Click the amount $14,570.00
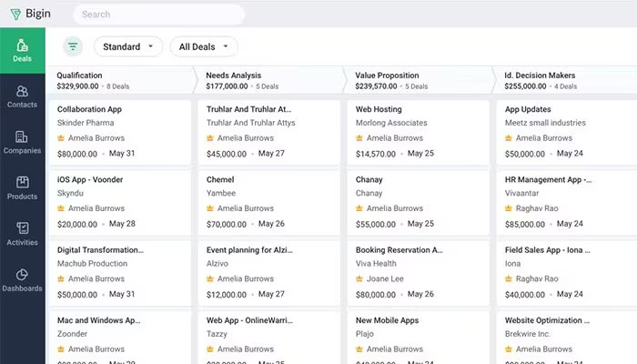 pyautogui.click(x=375, y=154)
